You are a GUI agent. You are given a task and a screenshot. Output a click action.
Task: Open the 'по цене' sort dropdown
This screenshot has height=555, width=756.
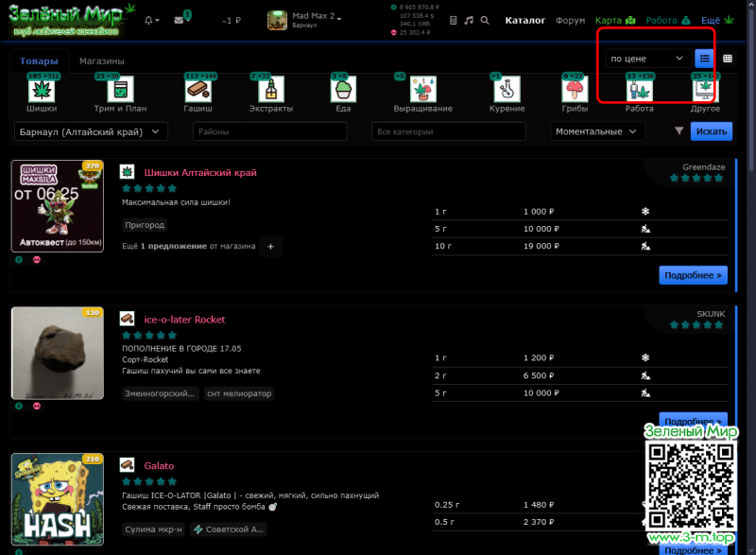[x=647, y=59]
